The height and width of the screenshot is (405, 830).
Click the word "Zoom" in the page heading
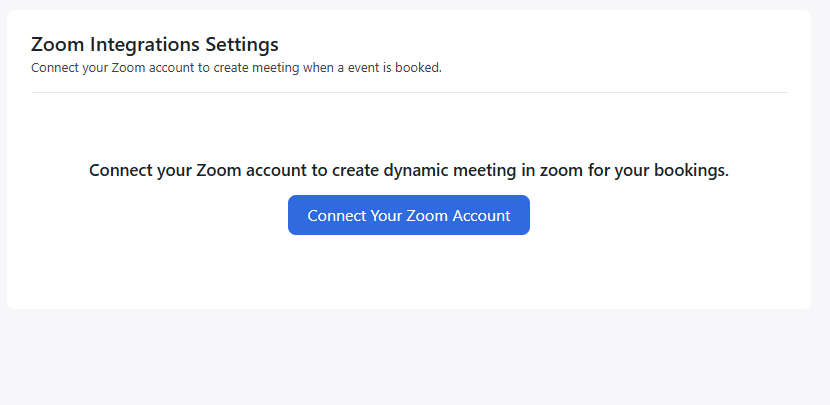point(54,44)
